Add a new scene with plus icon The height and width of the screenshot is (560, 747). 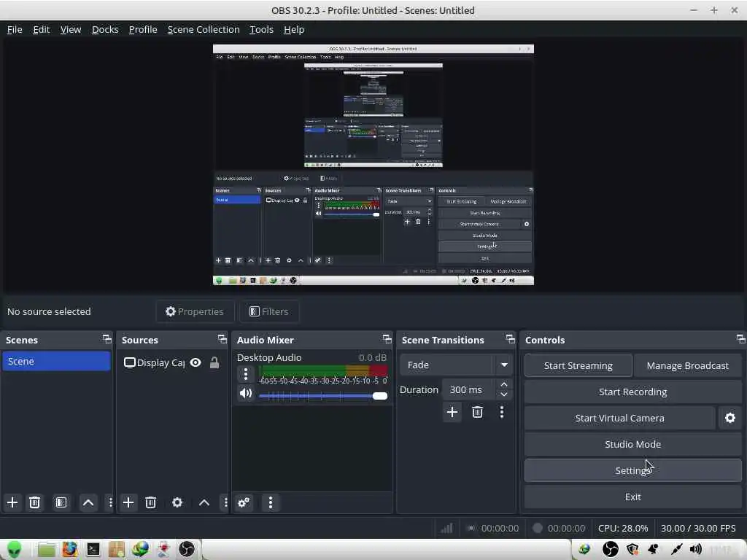pyautogui.click(x=12, y=502)
